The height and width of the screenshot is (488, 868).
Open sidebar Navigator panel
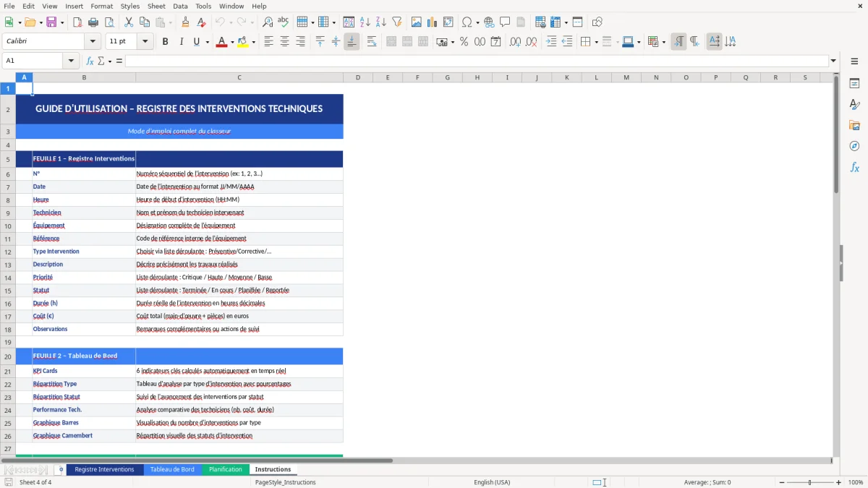pyautogui.click(x=854, y=147)
